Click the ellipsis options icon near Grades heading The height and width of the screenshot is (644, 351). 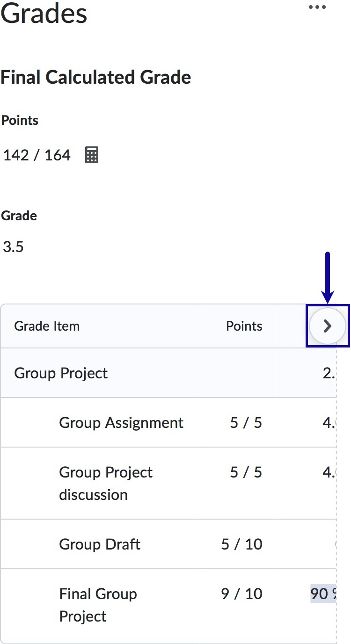click(317, 7)
